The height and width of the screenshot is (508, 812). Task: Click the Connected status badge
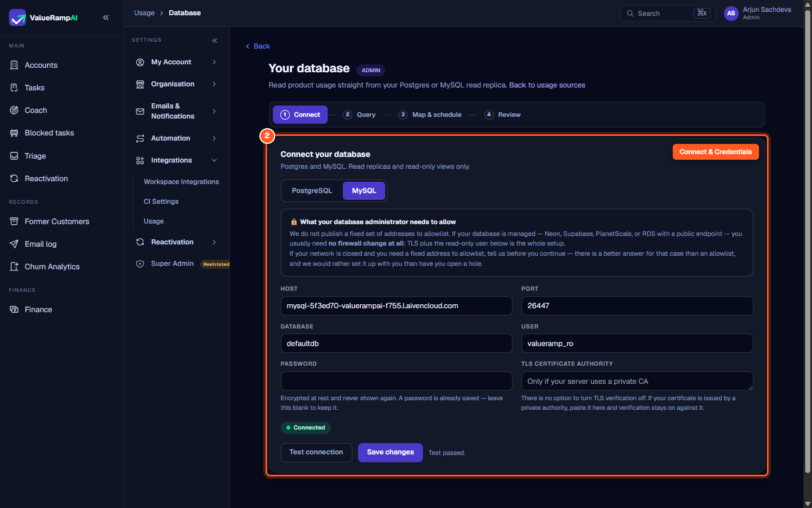pyautogui.click(x=306, y=428)
